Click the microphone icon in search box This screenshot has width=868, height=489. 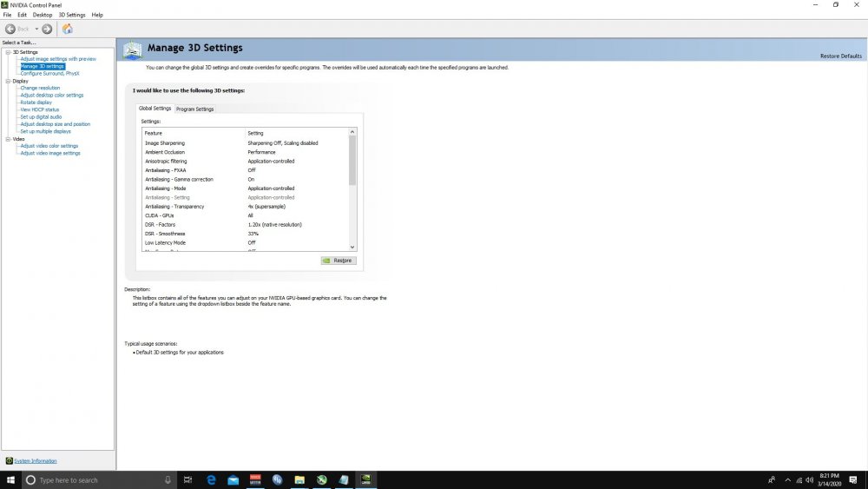(x=168, y=480)
